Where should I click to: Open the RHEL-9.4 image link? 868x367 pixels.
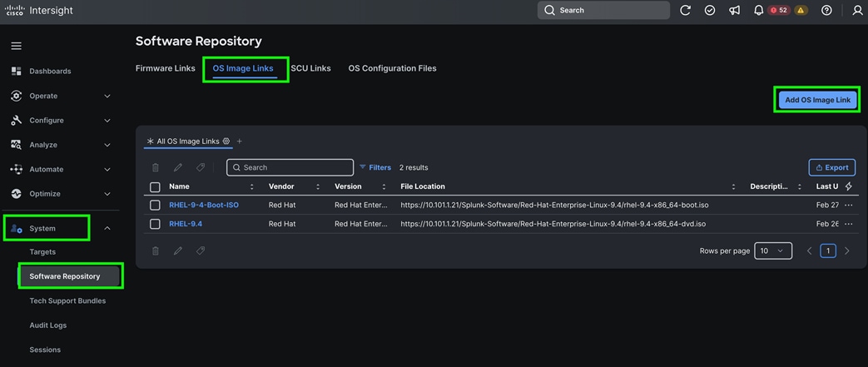click(x=186, y=224)
